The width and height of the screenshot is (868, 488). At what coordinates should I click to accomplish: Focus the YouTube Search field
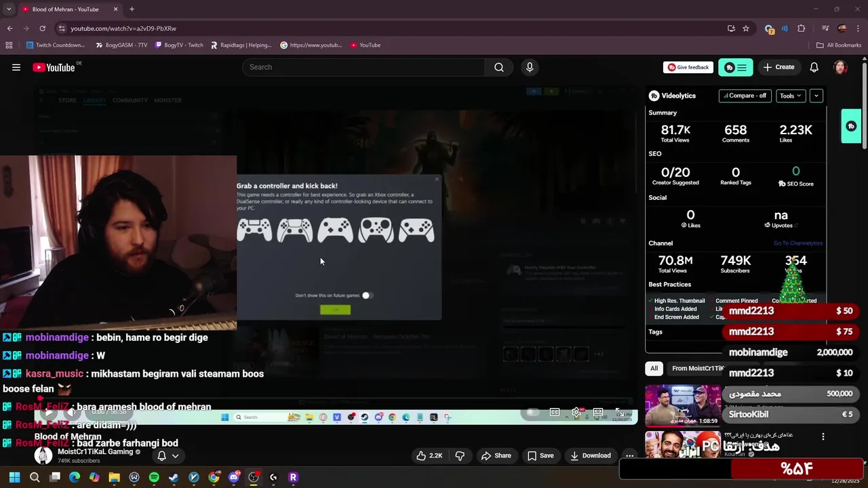coord(365,67)
